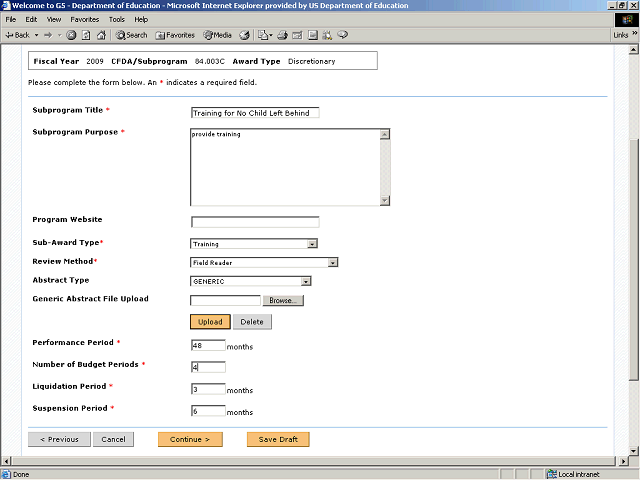
Task: Open the Favorites menu
Action: [x=84, y=19]
